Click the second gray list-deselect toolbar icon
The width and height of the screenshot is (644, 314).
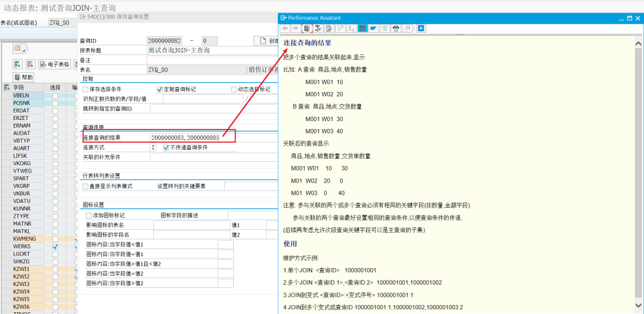click(30, 64)
